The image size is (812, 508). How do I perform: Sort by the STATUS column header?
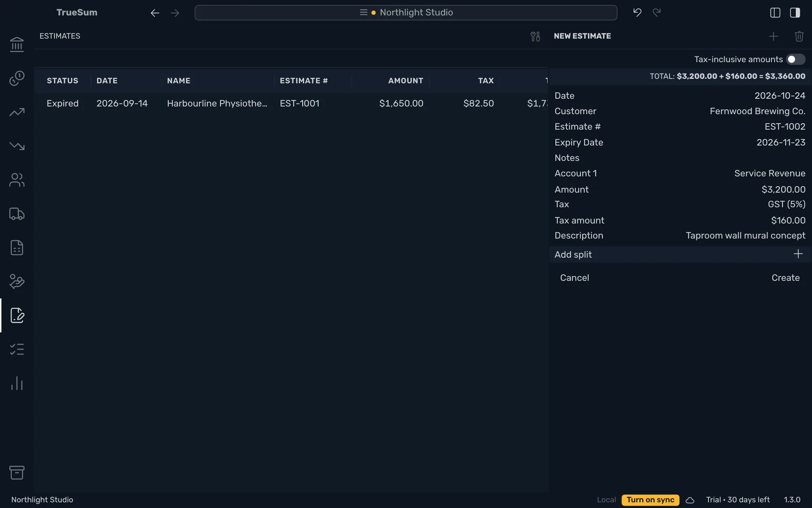(63, 81)
